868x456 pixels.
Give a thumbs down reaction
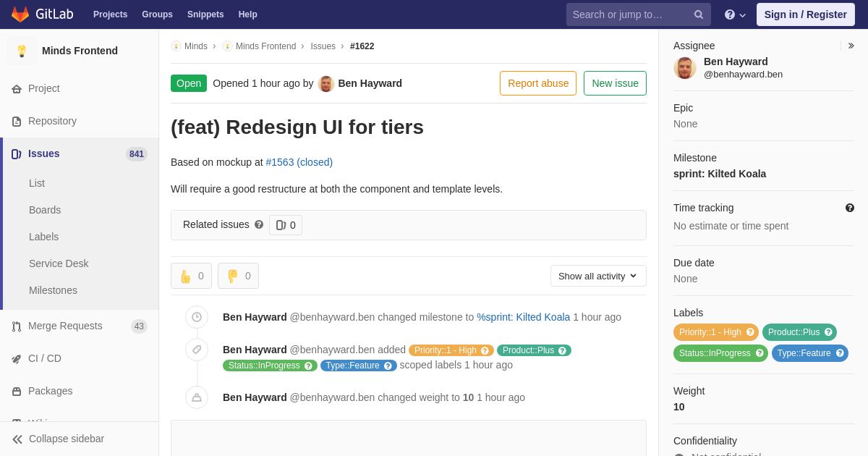[238, 276]
